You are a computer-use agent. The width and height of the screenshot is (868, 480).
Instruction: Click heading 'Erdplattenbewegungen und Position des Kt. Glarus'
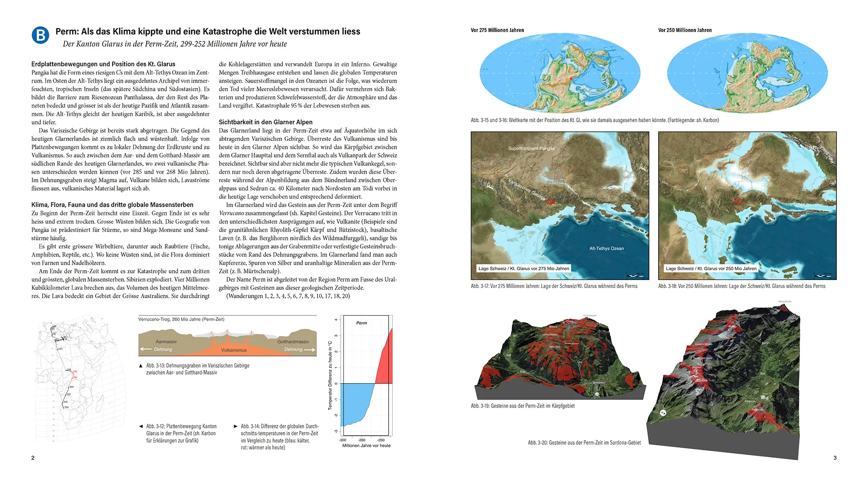click(x=103, y=64)
